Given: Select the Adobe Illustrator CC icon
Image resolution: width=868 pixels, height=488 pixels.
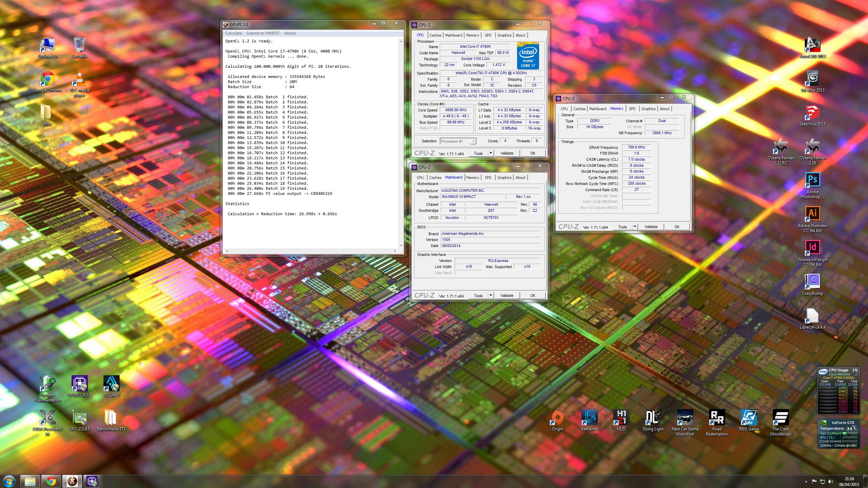Looking at the screenshot, I should pyautogui.click(x=812, y=220).
